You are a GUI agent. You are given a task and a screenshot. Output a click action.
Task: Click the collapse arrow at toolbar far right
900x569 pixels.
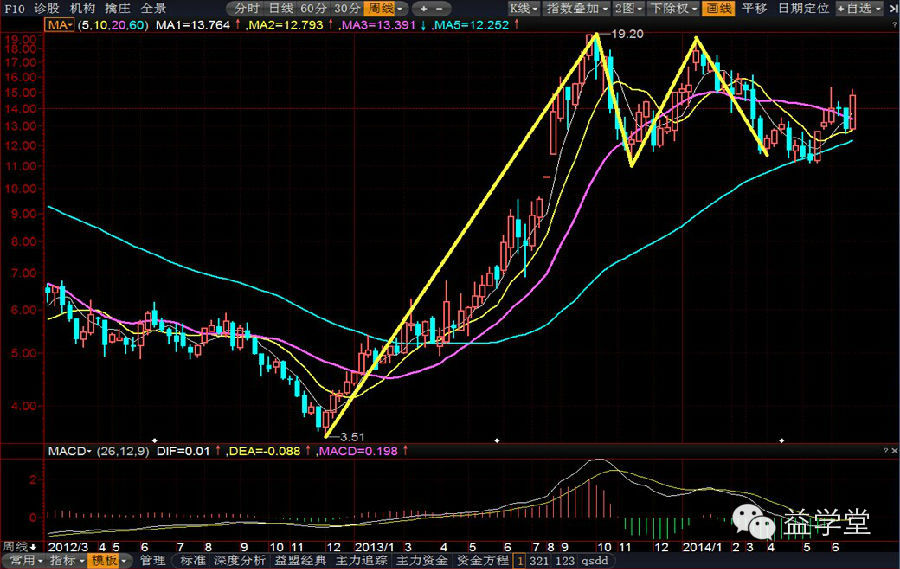pyautogui.click(x=893, y=9)
